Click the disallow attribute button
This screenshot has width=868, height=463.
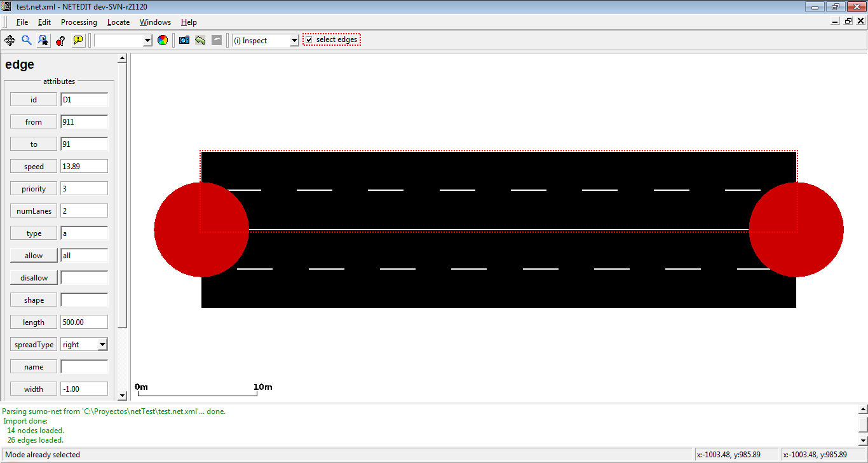pos(34,277)
